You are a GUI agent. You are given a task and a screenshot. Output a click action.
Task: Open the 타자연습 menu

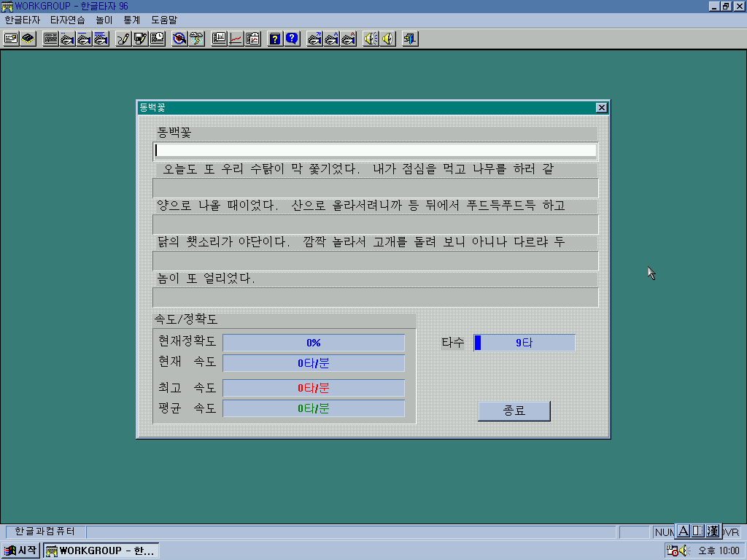tap(68, 20)
